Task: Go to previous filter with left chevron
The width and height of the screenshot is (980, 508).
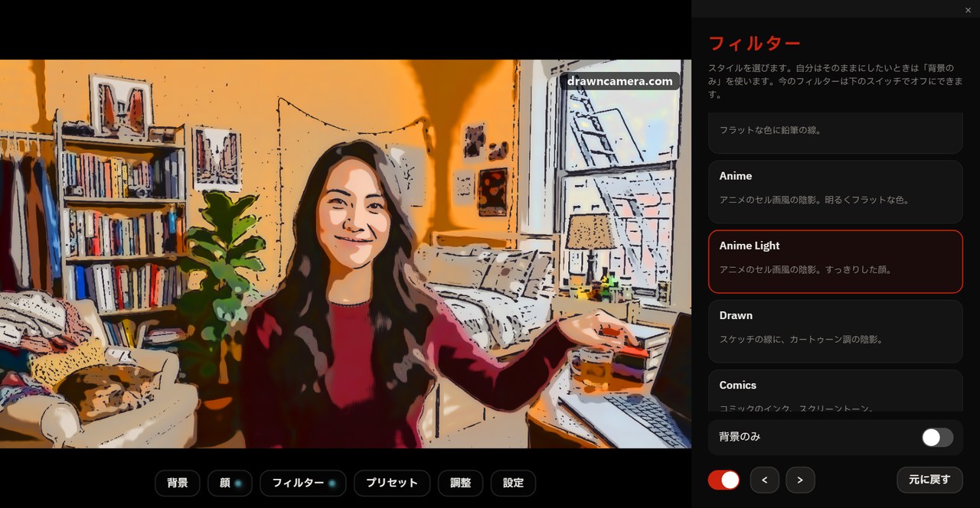Action: tap(765, 480)
